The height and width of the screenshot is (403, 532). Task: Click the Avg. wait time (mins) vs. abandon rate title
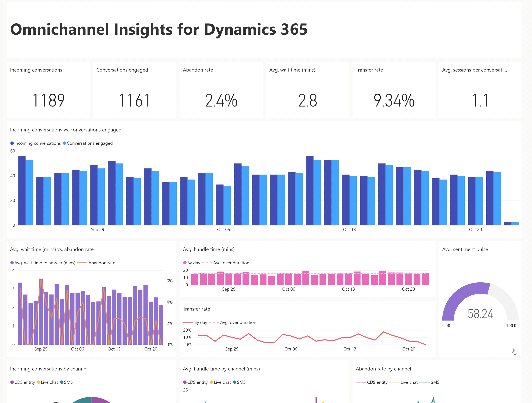tap(52, 249)
